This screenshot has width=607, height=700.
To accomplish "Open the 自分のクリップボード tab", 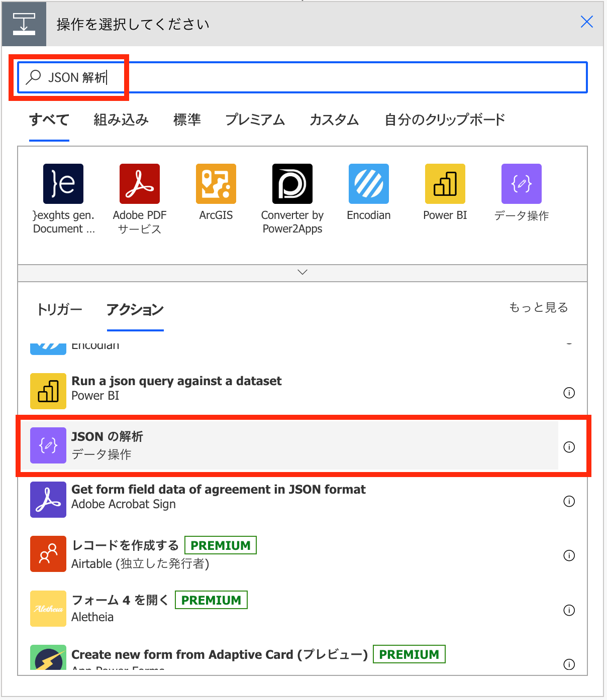I will (x=445, y=120).
